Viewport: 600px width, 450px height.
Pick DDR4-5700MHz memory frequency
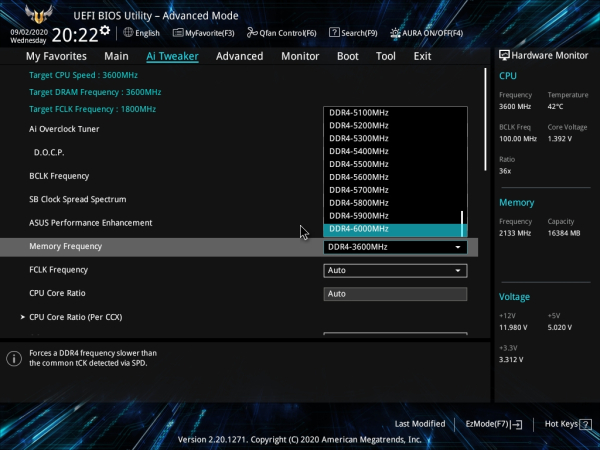pos(392,190)
